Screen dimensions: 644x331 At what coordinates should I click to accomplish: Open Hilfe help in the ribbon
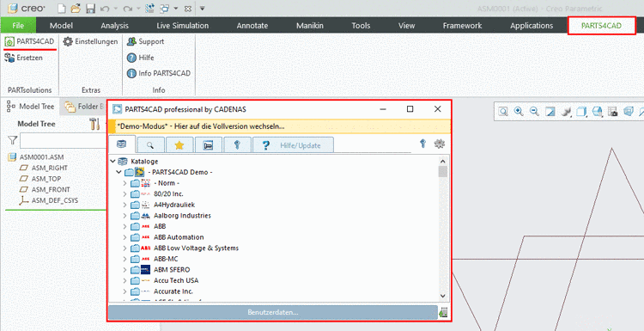pyautogui.click(x=141, y=58)
